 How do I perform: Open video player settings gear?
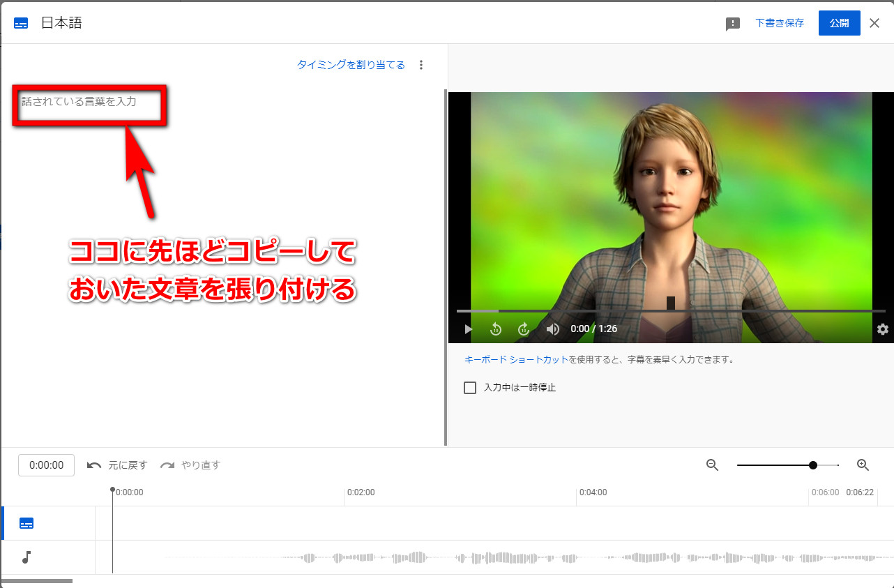pyautogui.click(x=882, y=329)
